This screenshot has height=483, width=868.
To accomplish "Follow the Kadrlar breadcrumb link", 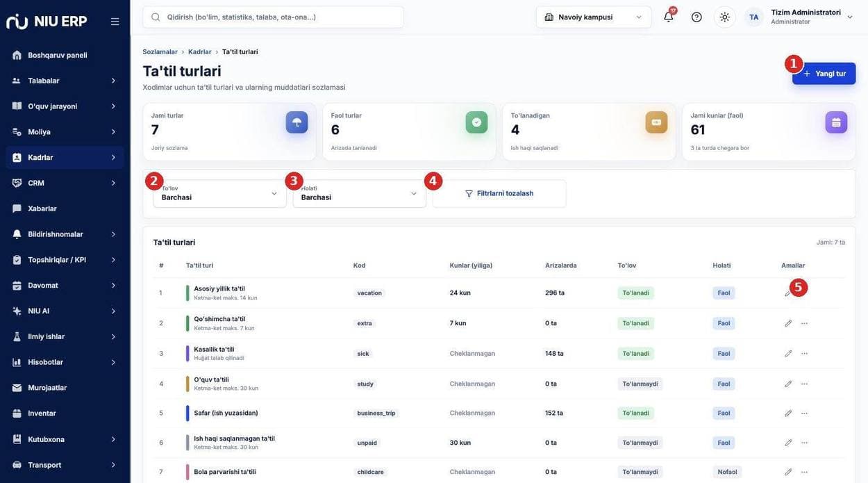I will coord(200,52).
